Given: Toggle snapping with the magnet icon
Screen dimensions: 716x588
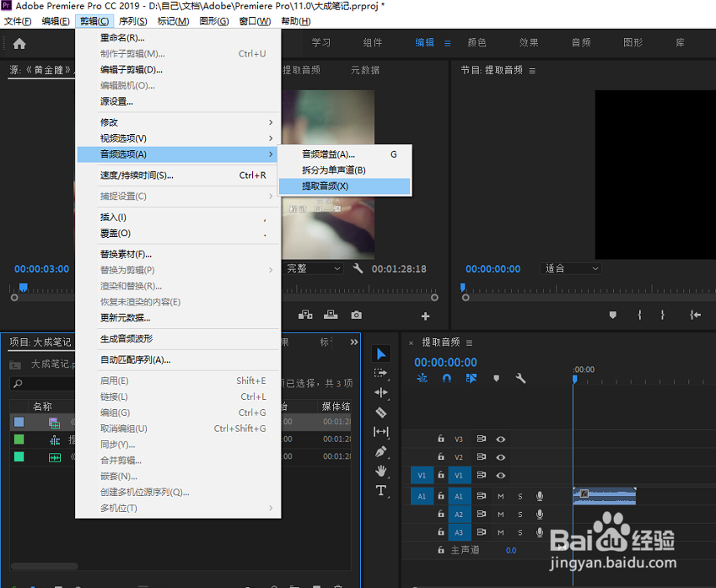Looking at the screenshot, I should click(x=447, y=378).
